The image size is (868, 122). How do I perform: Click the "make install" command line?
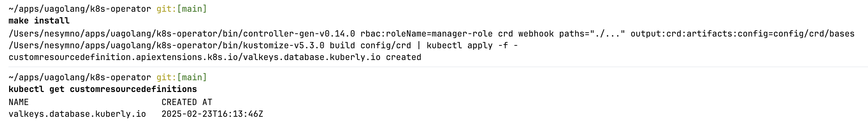pos(39,21)
